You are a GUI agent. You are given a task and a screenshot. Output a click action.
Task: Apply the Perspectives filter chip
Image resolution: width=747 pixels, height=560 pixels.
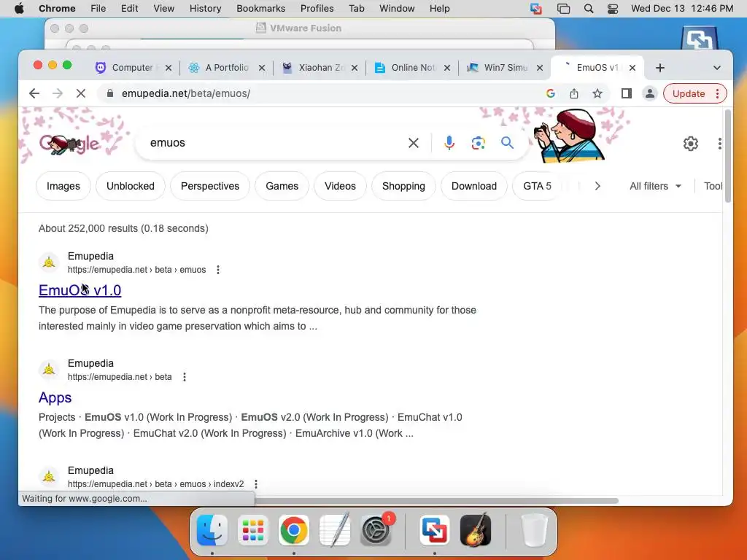(210, 186)
